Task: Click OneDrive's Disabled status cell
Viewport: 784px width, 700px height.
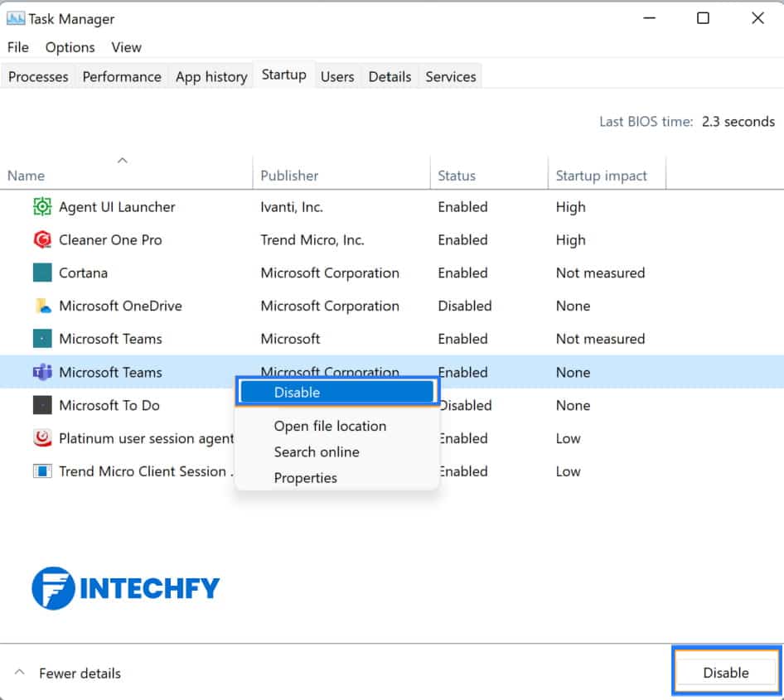Action: [x=464, y=306]
